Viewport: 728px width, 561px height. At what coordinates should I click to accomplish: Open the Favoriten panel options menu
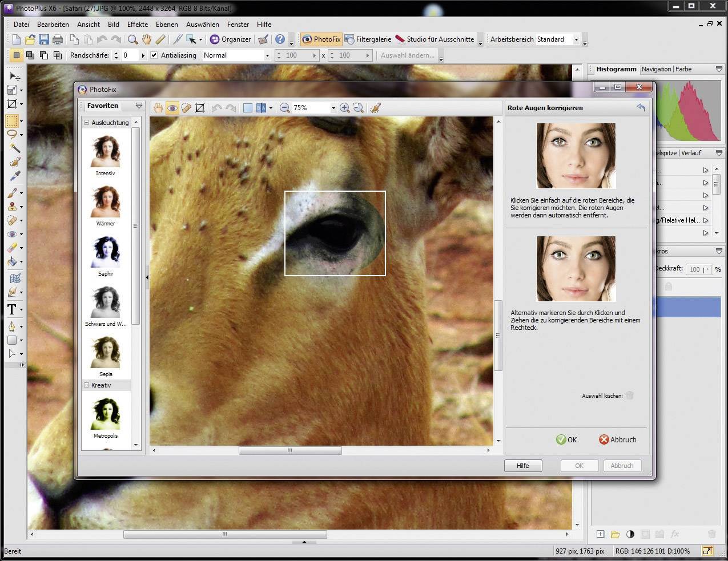point(139,106)
